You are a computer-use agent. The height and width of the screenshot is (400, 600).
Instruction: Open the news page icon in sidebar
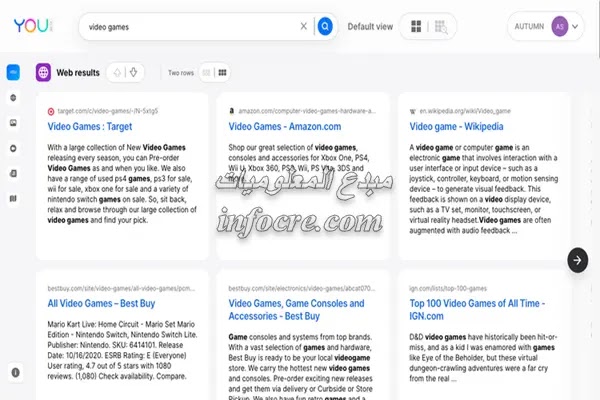coord(13,173)
